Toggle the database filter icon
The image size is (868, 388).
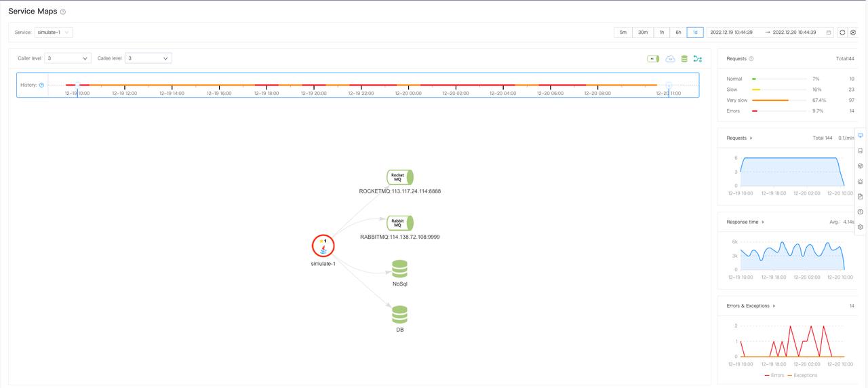coord(684,59)
